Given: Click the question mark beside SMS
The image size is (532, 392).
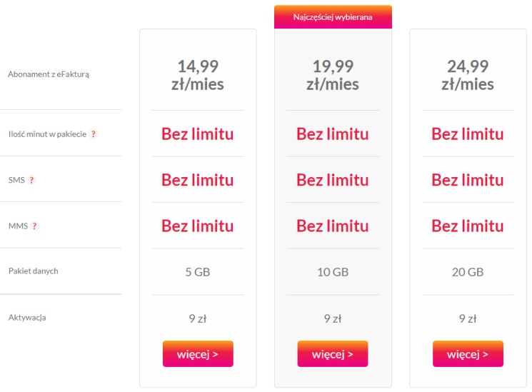Looking at the screenshot, I should pos(31,180).
